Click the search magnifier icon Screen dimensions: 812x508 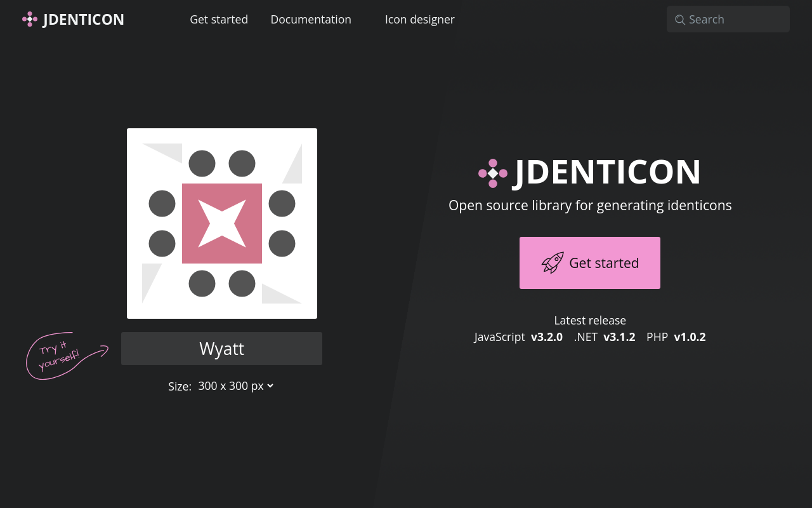pyautogui.click(x=680, y=20)
